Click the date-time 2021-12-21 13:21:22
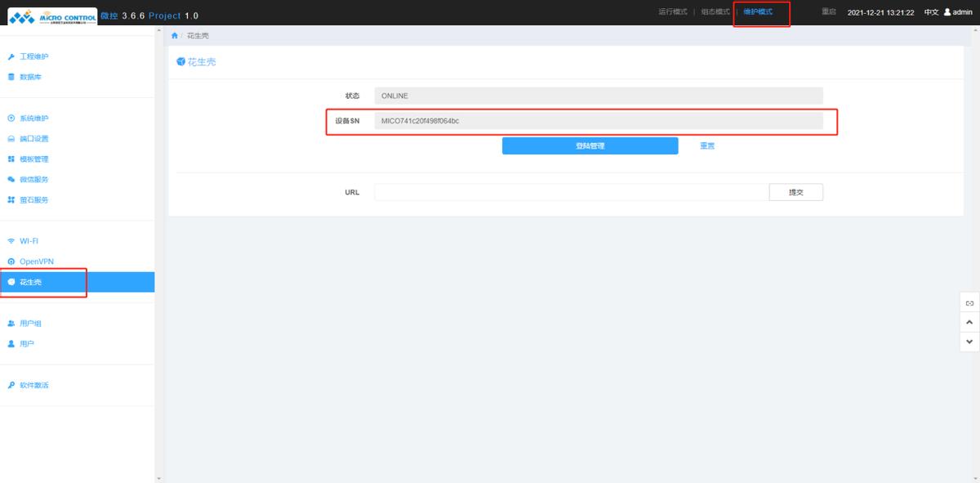980x483 pixels. [x=880, y=13]
